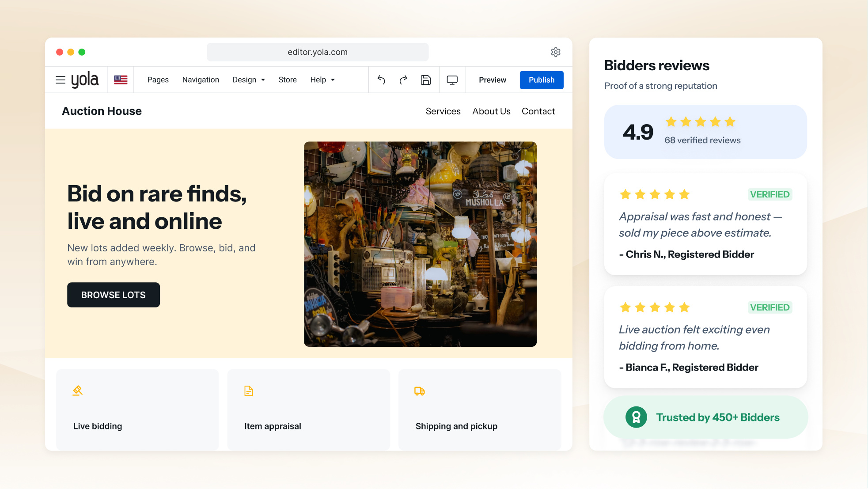Image resolution: width=868 pixels, height=489 pixels.
Task: Preview the site
Action: [493, 80]
